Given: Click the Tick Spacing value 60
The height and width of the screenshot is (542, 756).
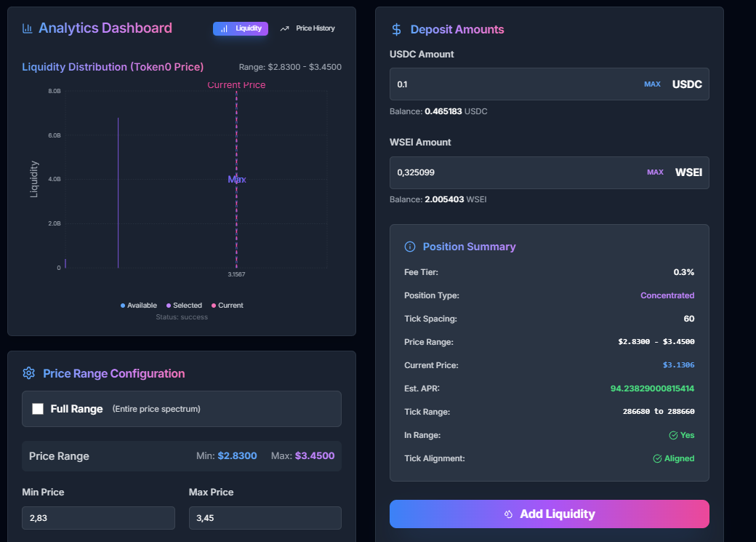Looking at the screenshot, I should [x=689, y=319].
